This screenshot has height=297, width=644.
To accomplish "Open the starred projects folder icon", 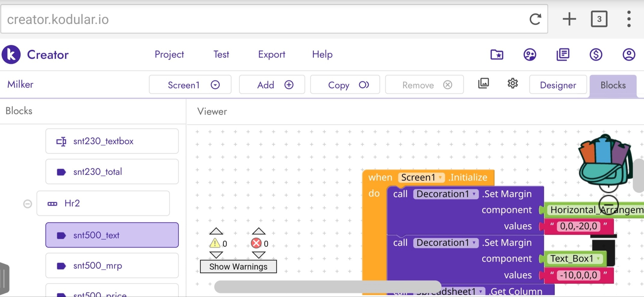I will pos(497,55).
